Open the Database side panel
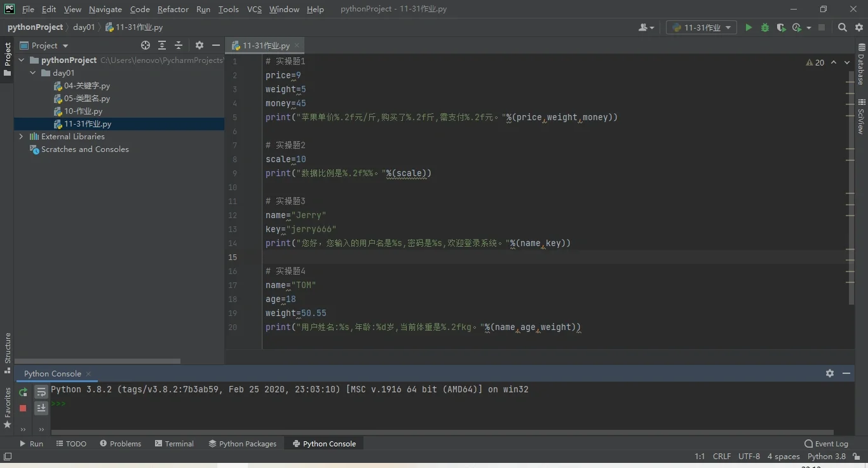The width and height of the screenshot is (868, 468). coord(862,64)
